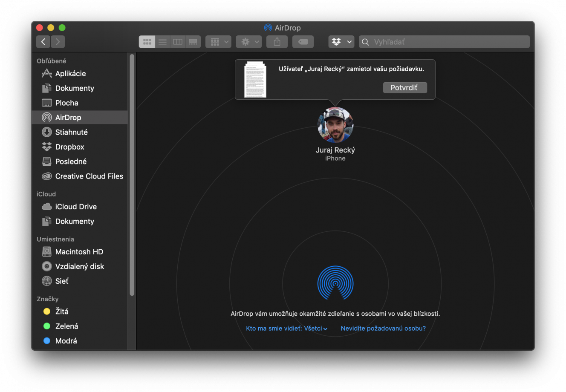Click the AirDrop window title
The width and height of the screenshot is (566, 392).
pyautogui.click(x=288, y=28)
